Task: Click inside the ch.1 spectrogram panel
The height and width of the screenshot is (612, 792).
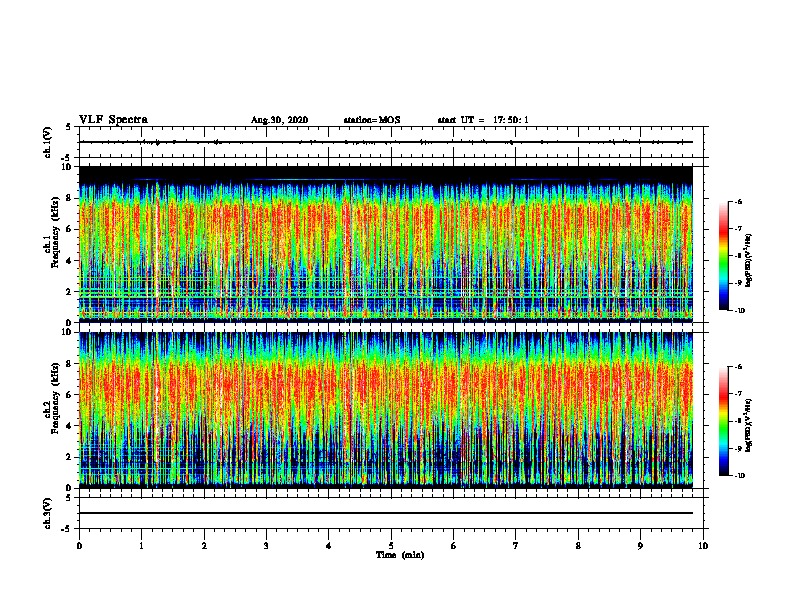Action: coord(386,244)
